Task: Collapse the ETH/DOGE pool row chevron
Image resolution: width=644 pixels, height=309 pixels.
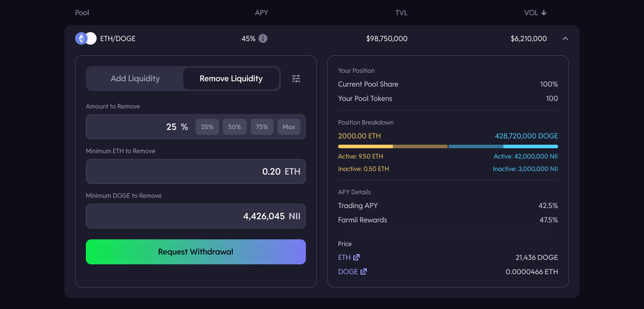Action: [565, 38]
